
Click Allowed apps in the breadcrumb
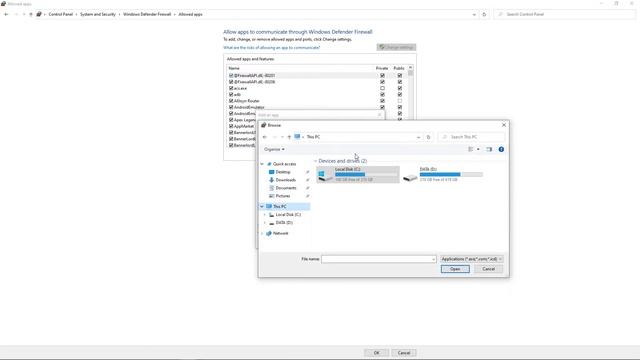click(x=190, y=14)
